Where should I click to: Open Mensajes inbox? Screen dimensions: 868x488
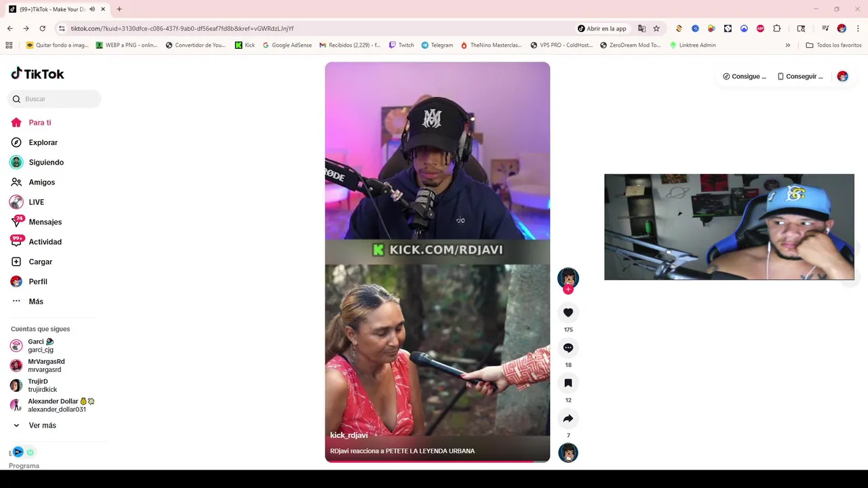point(45,222)
